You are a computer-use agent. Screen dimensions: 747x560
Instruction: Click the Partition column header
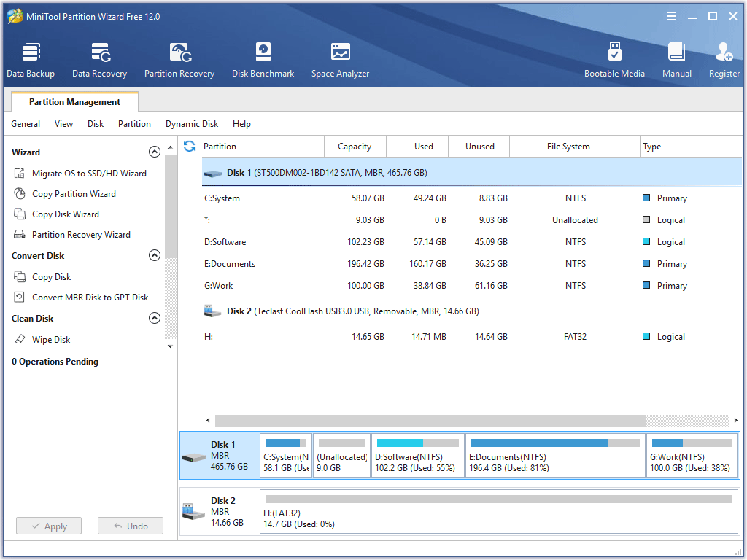coord(262,146)
